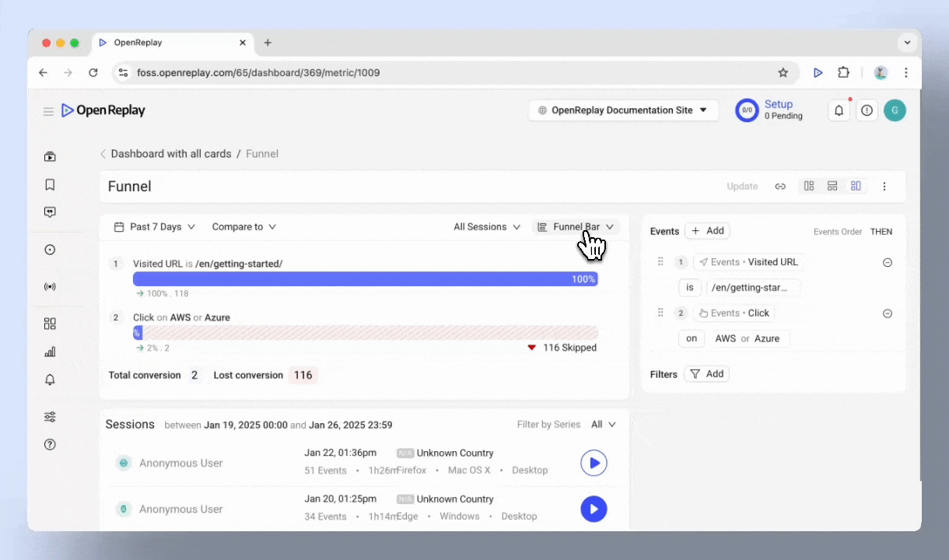Click the browser address bar URL
This screenshot has height=560, width=949.
pos(258,72)
